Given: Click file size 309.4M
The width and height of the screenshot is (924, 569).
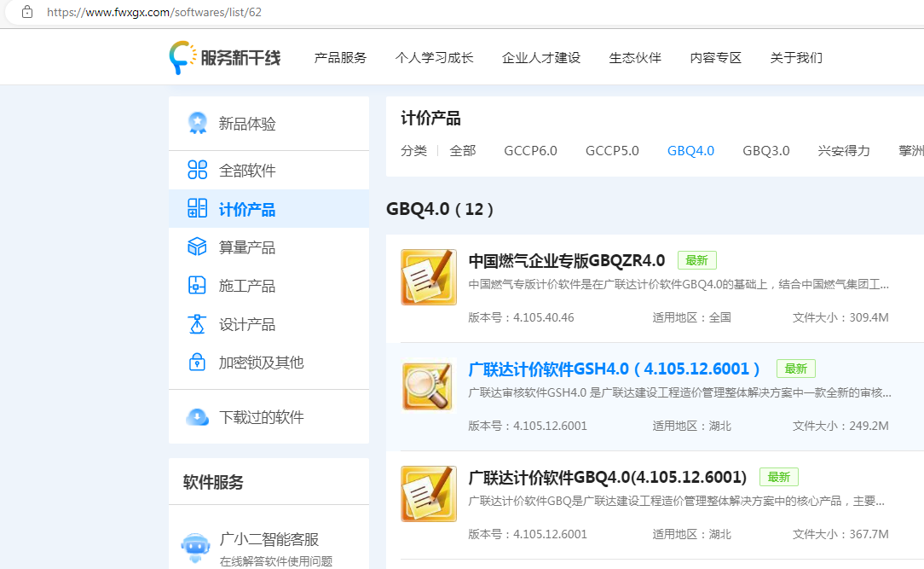Looking at the screenshot, I should (x=869, y=317).
